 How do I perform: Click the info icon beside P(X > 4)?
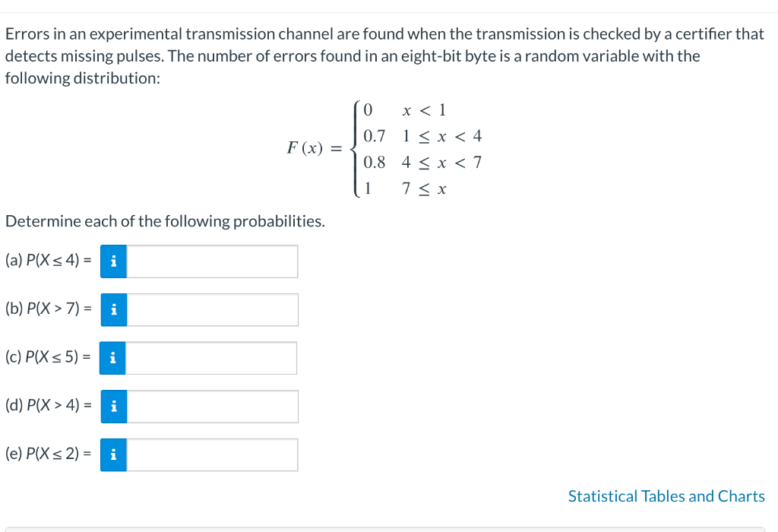113,407
